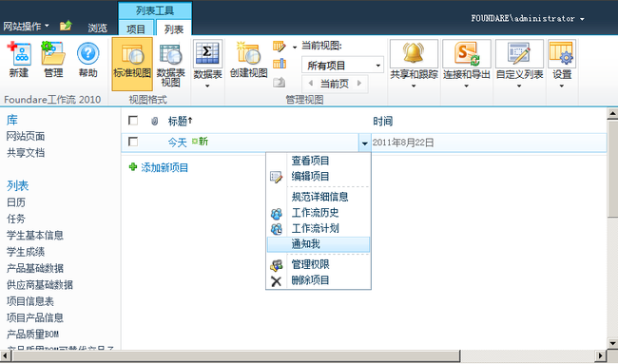Click the horizontal scrollbar track

click(x=528, y=355)
